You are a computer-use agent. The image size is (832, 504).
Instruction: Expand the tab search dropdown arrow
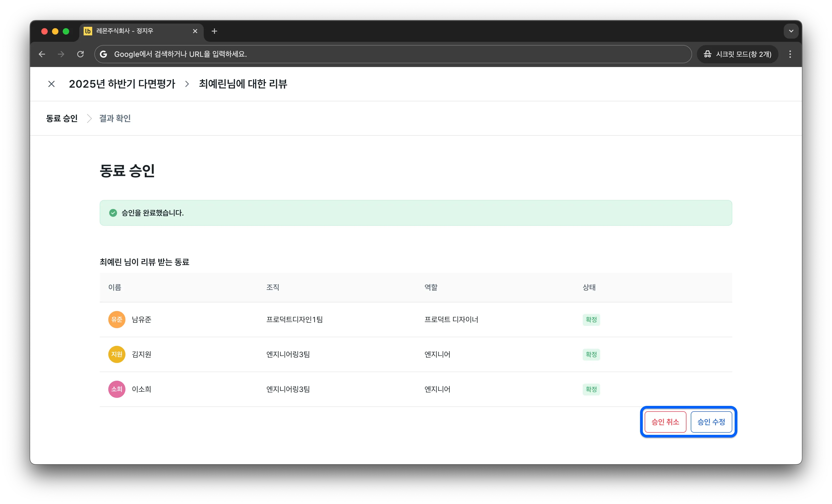tap(791, 31)
